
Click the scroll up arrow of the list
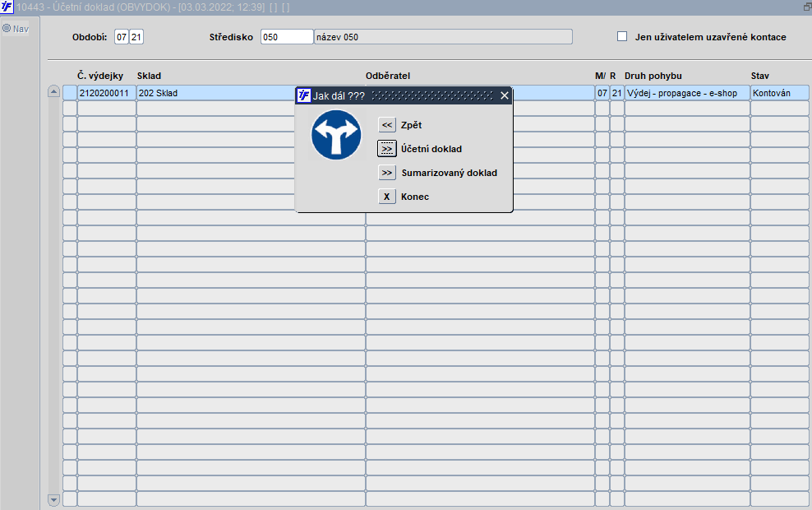point(54,92)
